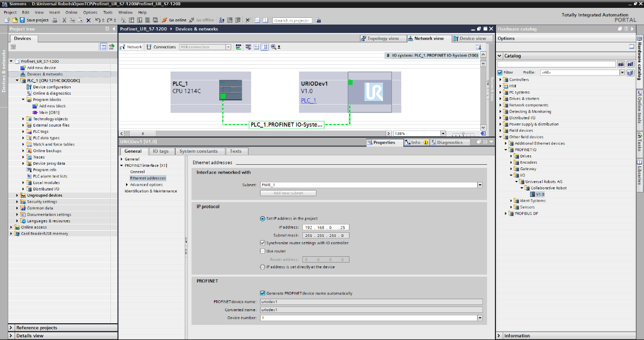The image size is (644, 340).
Task: Open the Options menu
Action: 90,12
